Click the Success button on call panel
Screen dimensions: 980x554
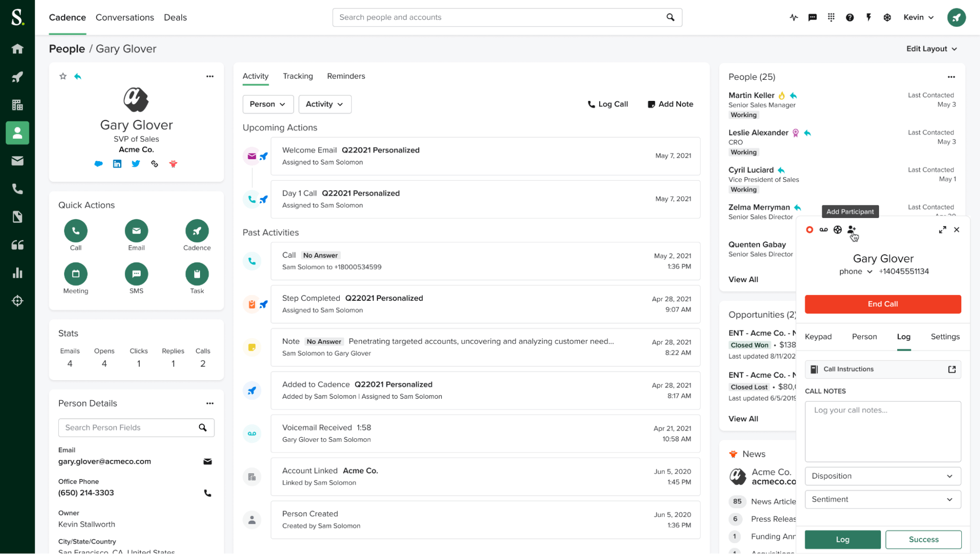pyautogui.click(x=924, y=539)
